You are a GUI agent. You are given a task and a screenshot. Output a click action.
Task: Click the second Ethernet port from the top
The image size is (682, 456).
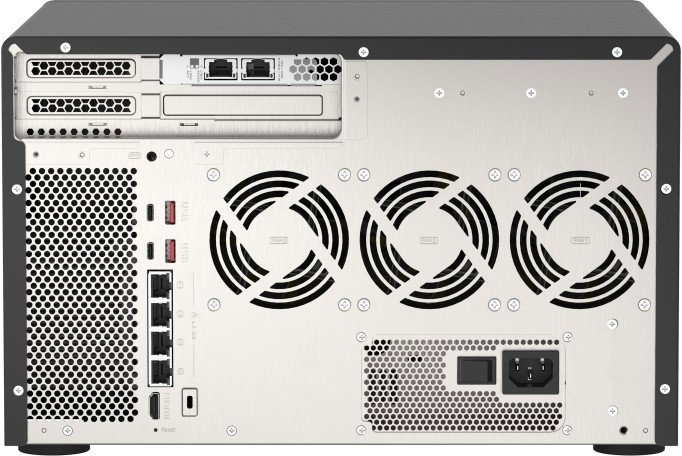[160, 314]
